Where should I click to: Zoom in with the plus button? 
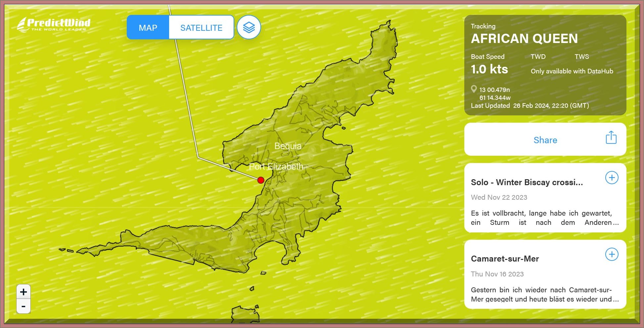point(23,292)
